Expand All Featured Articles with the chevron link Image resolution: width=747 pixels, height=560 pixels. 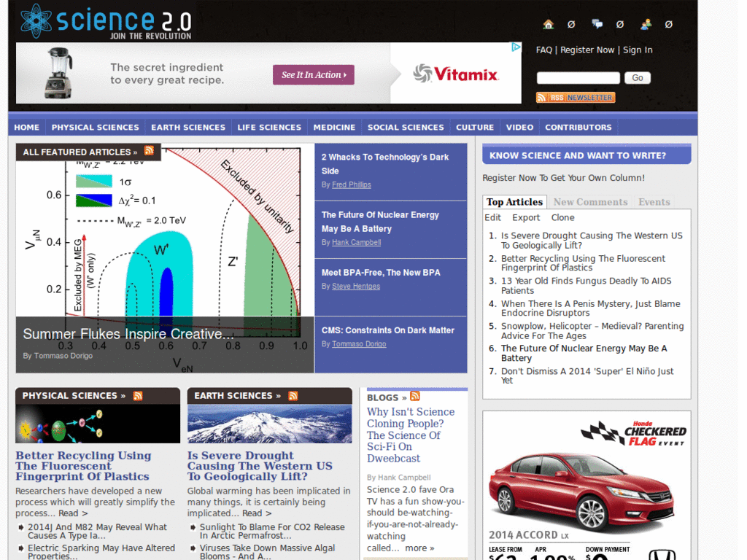[136, 152]
